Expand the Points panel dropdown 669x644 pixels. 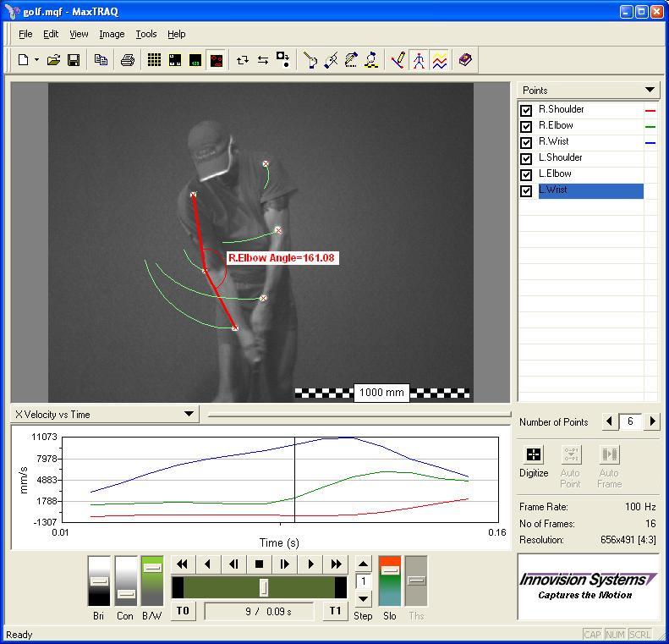click(650, 90)
